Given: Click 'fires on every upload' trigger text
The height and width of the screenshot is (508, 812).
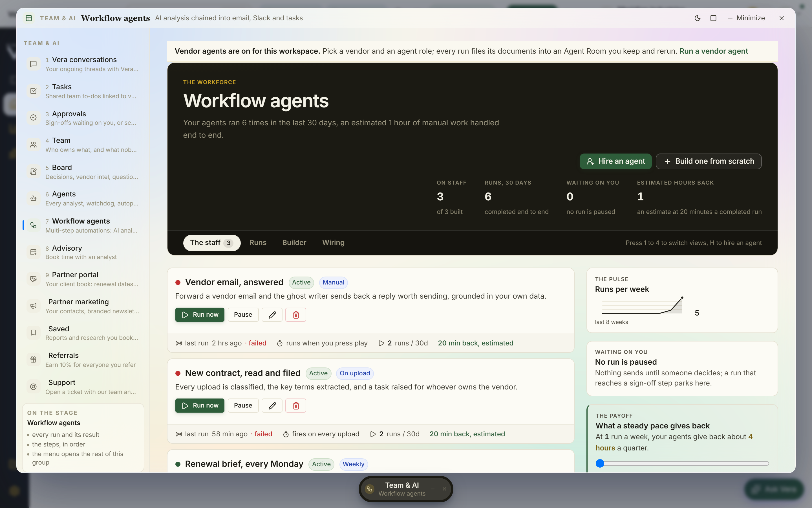Looking at the screenshot, I should 325,434.
